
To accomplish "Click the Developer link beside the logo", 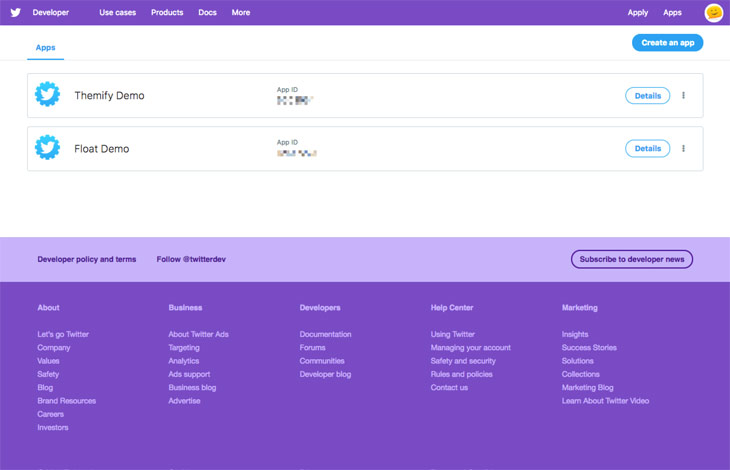I will [x=51, y=13].
